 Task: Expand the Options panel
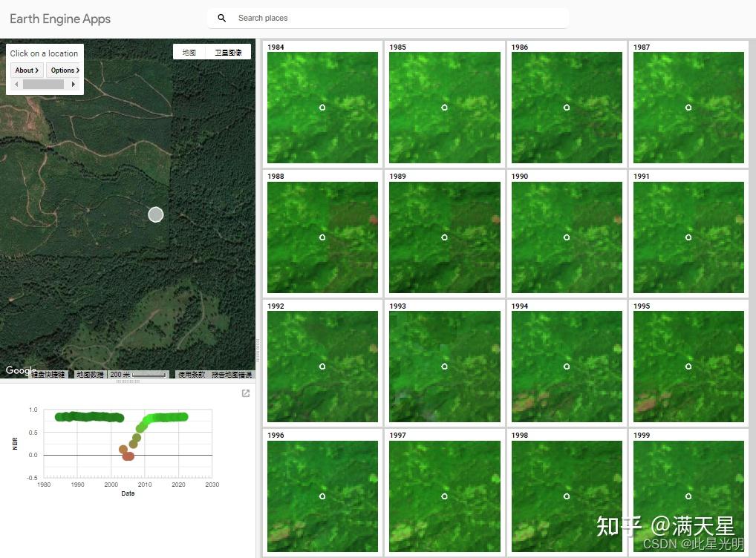[64, 70]
